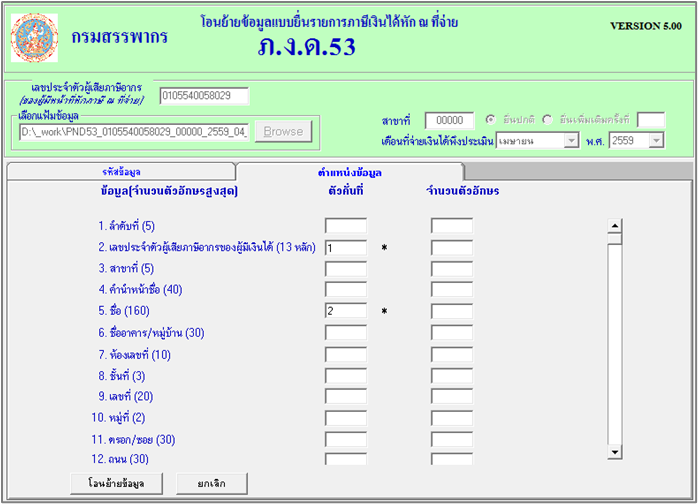Image resolution: width=698 pixels, height=504 pixels.
Task: Click the Revenue Department logo emblem
Action: pyautogui.click(x=34, y=37)
